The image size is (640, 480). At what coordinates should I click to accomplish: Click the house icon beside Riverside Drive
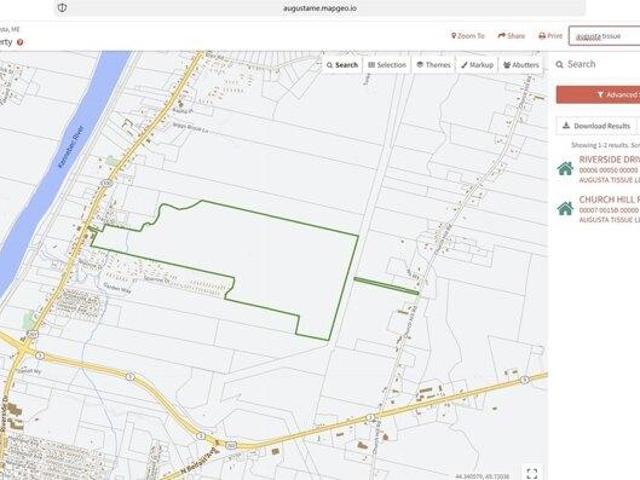(x=565, y=168)
